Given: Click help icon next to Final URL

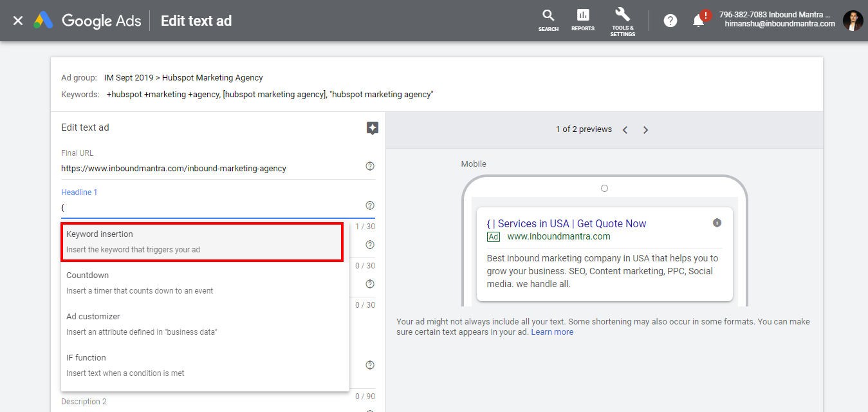Looking at the screenshot, I should coord(370,166).
